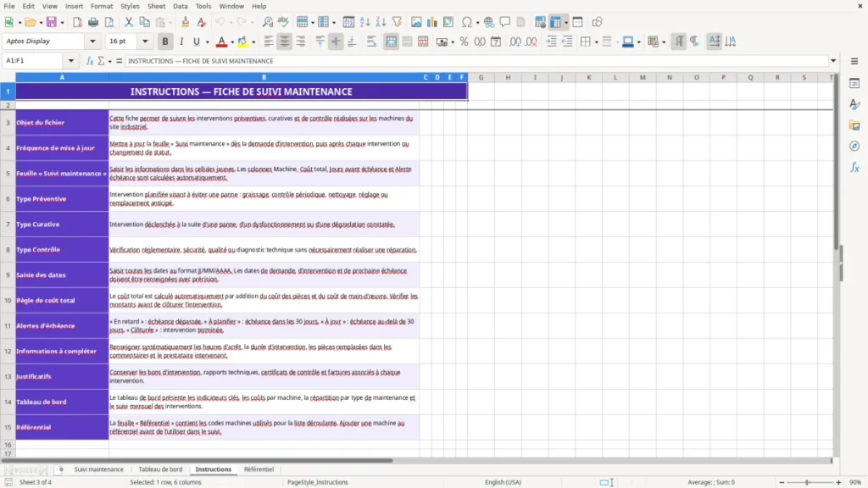Insert Image icon in toolbar

pyautogui.click(x=416, y=22)
